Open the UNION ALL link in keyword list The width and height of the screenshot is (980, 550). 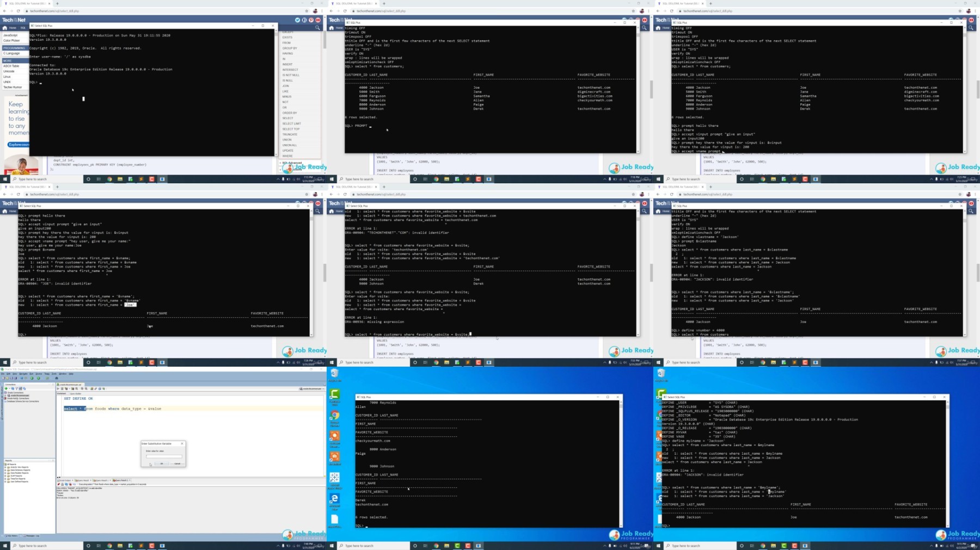(x=290, y=145)
